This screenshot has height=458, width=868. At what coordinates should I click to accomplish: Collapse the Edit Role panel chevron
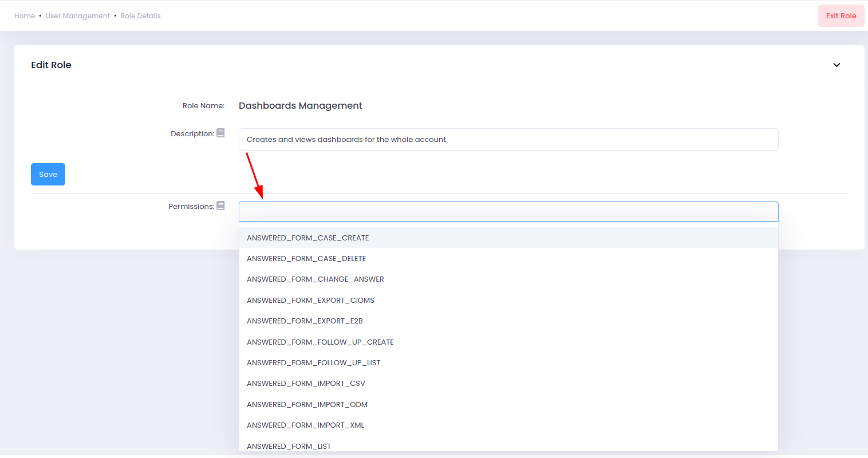(837, 65)
